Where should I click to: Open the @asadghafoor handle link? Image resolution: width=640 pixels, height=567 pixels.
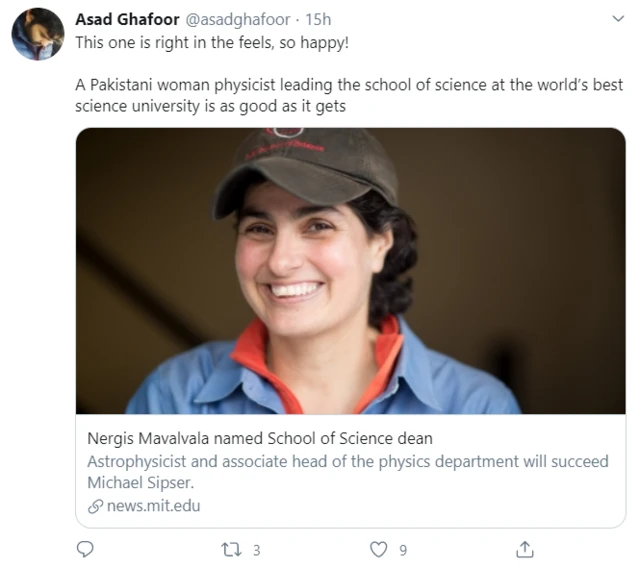pos(241,20)
